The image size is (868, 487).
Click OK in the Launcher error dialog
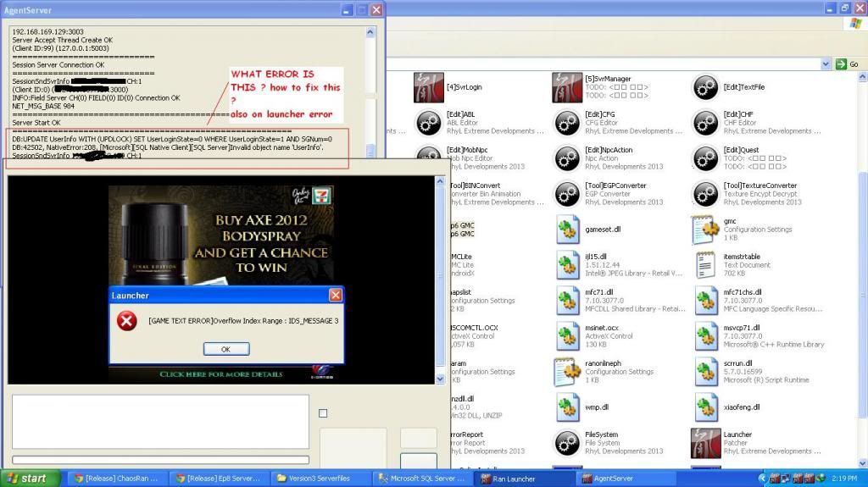click(x=225, y=349)
